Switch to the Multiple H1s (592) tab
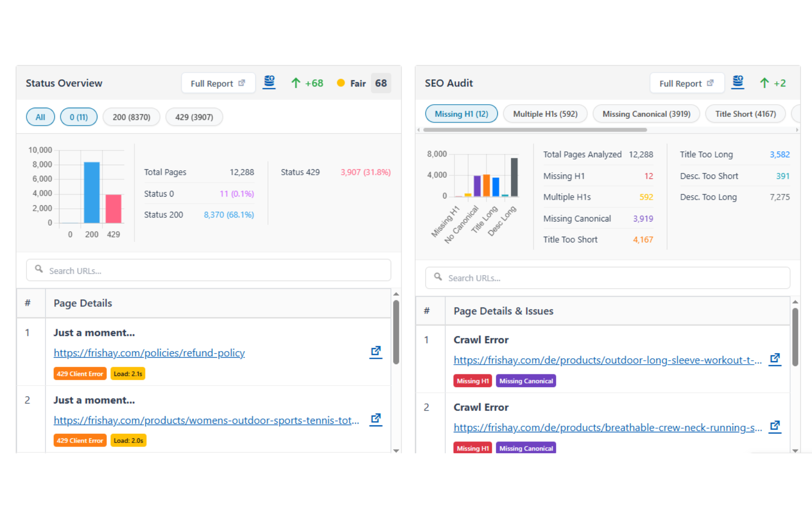 point(545,113)
